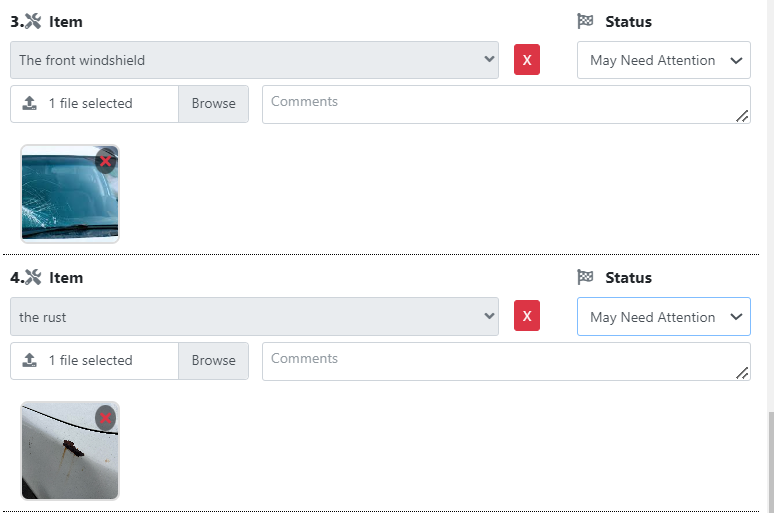Click the upload icon in item 4 file field
Viewport: 774px width, 513px height.
(30, 360)
